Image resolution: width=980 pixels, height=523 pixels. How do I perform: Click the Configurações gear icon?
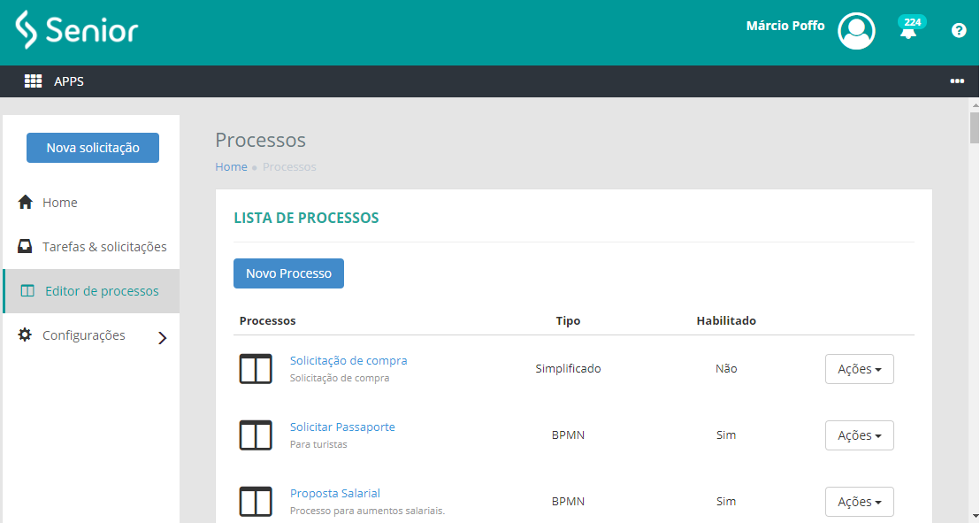click(x=26, y=335)
